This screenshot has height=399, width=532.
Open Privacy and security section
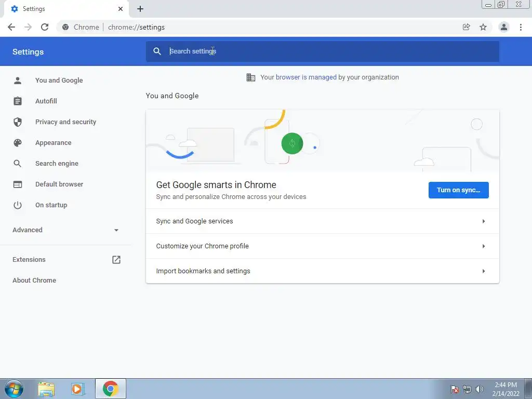(x=65, y=122)
